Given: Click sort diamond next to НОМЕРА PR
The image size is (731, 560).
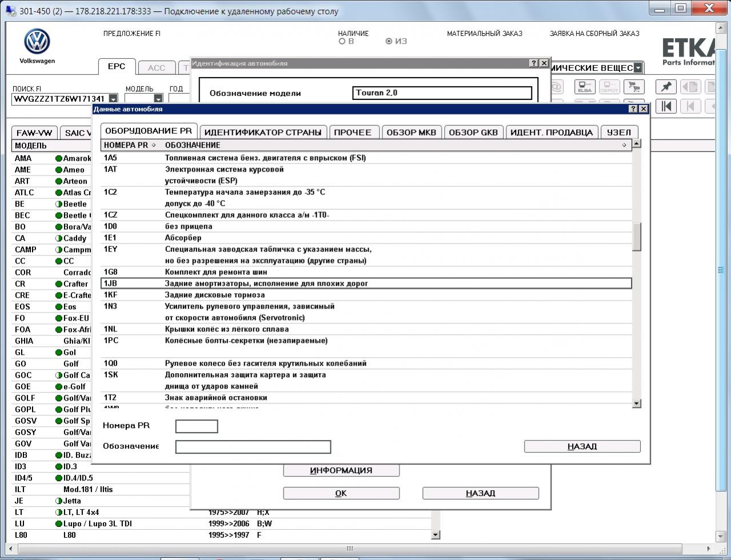Looking at the screenshot, I should 154,145.
